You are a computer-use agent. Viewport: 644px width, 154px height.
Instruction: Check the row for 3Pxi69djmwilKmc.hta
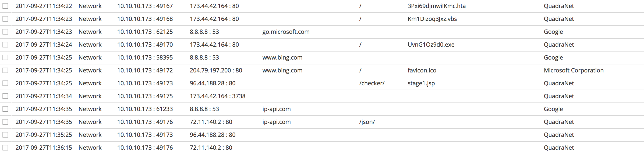pyautogui.click(x=5, y=6)
